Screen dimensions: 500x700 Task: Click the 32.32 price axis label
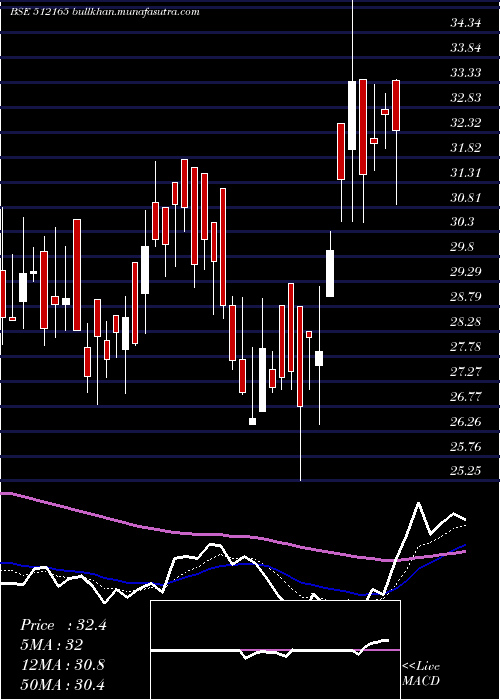(466, 123)
